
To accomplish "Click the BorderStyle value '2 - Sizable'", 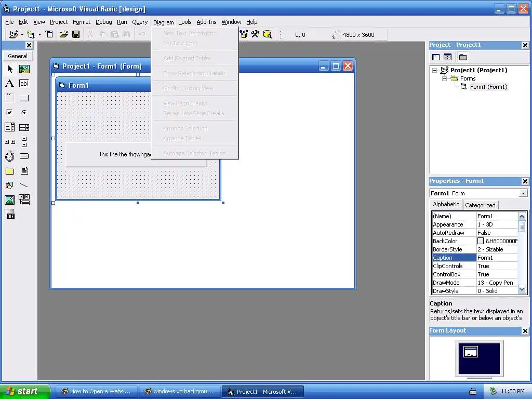I will [x=490, y=249].
